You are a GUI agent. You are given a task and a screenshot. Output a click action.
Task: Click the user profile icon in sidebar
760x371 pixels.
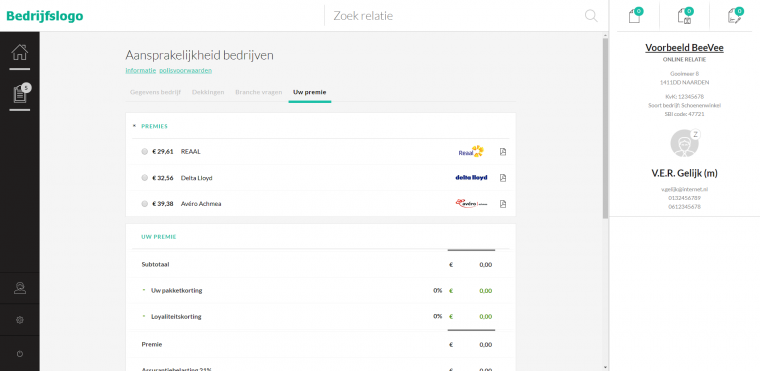coord(20,288)
